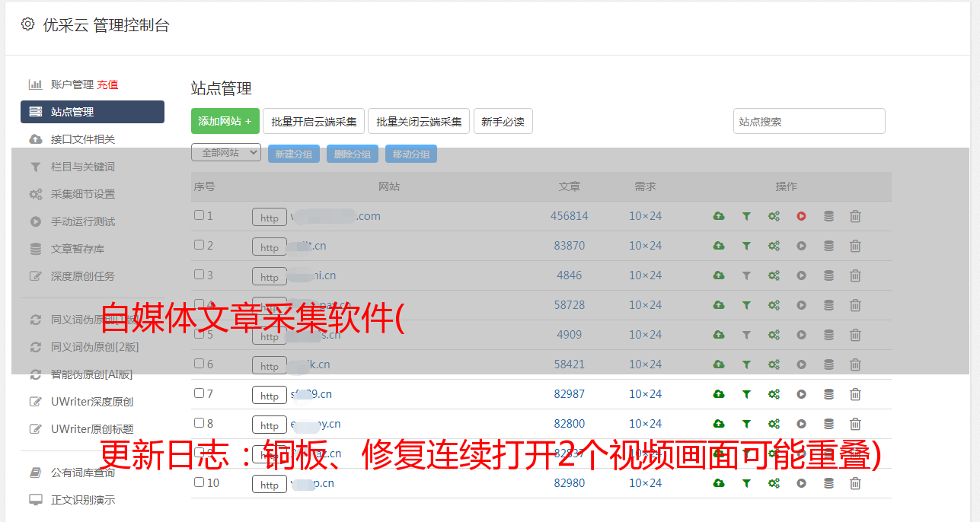Click the trash icon in row 82980
980x522 pixels.
(855, 483)
